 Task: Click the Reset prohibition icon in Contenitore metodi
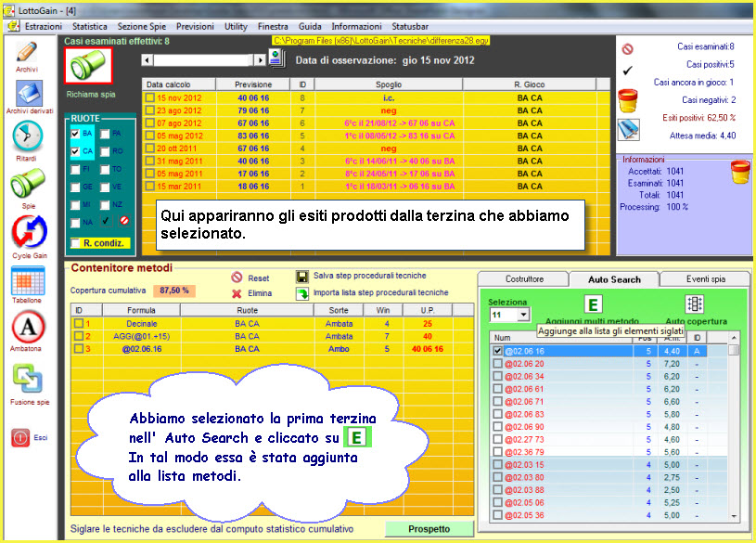click(237, 277)
